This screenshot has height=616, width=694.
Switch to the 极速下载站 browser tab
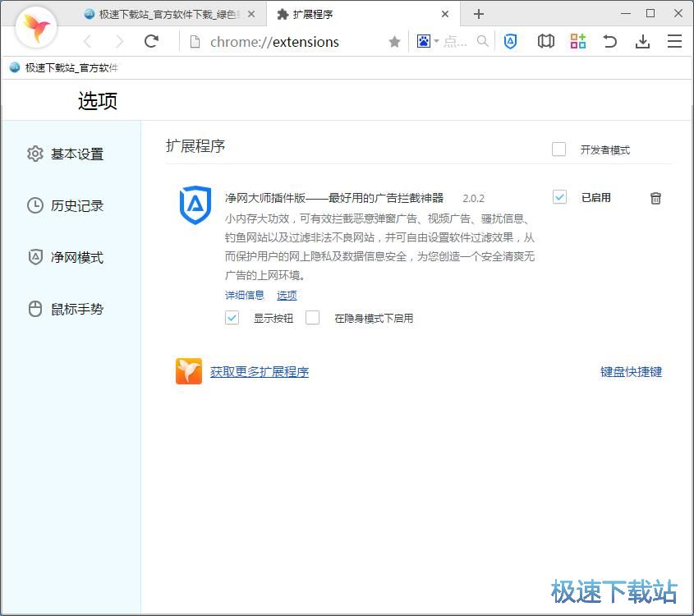coord(168,14)
